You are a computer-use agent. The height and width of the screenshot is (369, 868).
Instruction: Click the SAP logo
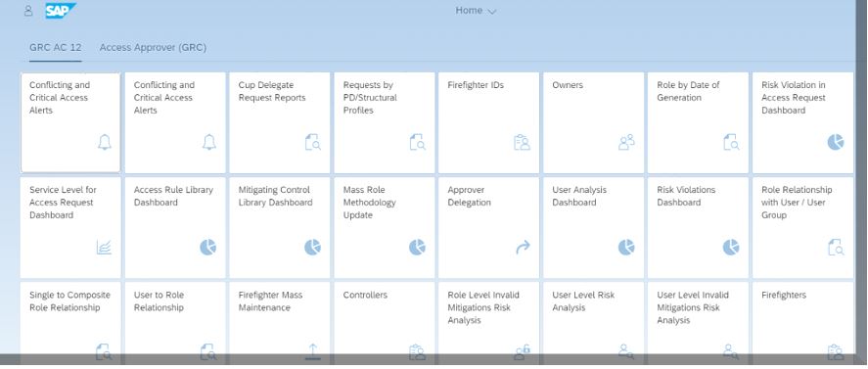[61, 11]
